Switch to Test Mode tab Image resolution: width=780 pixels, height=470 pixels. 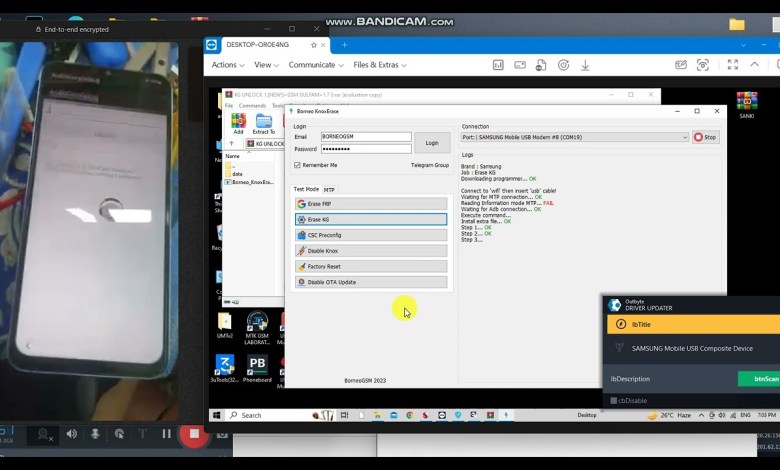click(306, 189)
